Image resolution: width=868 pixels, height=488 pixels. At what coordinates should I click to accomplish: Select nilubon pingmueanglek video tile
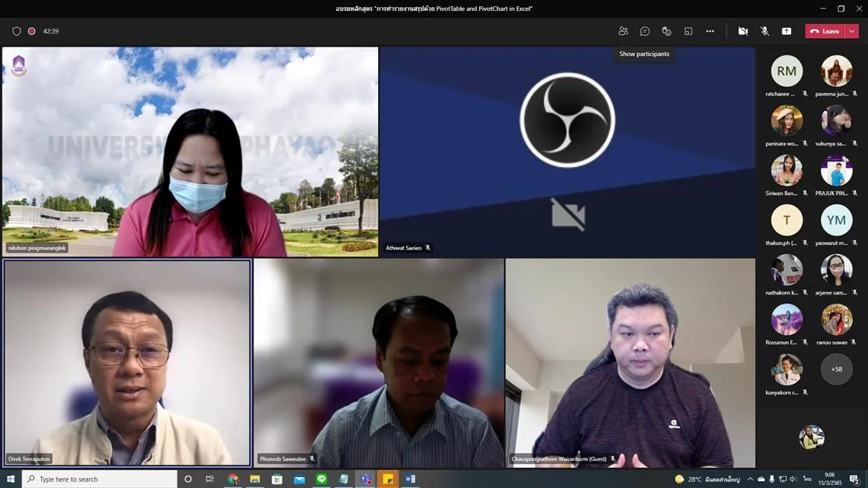[191, 152]
